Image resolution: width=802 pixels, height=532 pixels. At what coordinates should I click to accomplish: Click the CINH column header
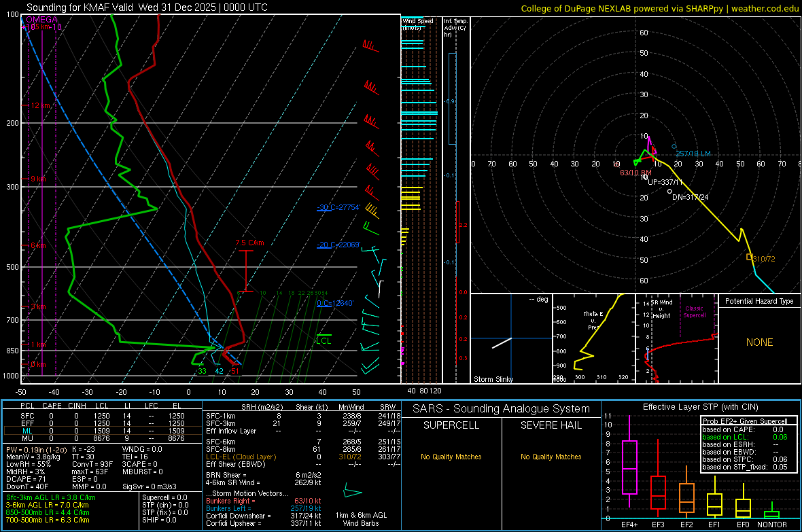click(x=77, y=406)
